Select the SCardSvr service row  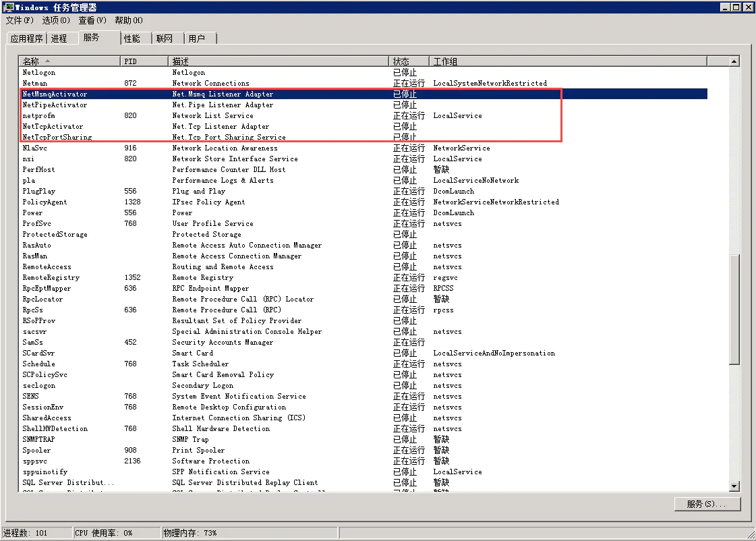363,353
